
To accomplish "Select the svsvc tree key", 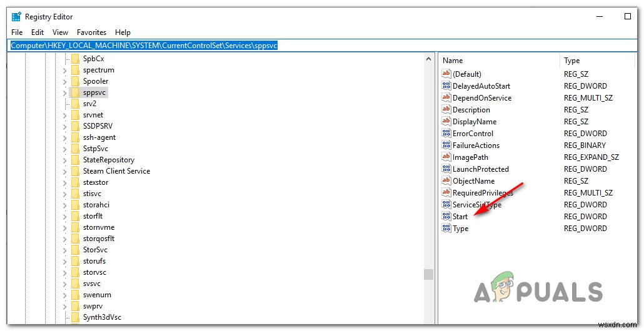I will 91,284.
